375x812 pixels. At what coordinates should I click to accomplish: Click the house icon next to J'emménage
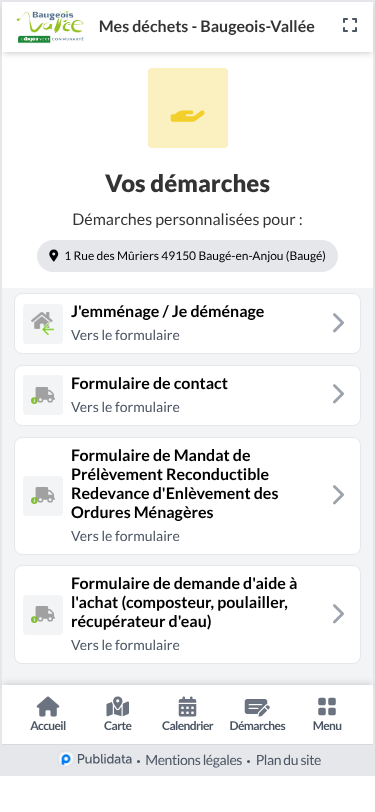pos(43,324)
